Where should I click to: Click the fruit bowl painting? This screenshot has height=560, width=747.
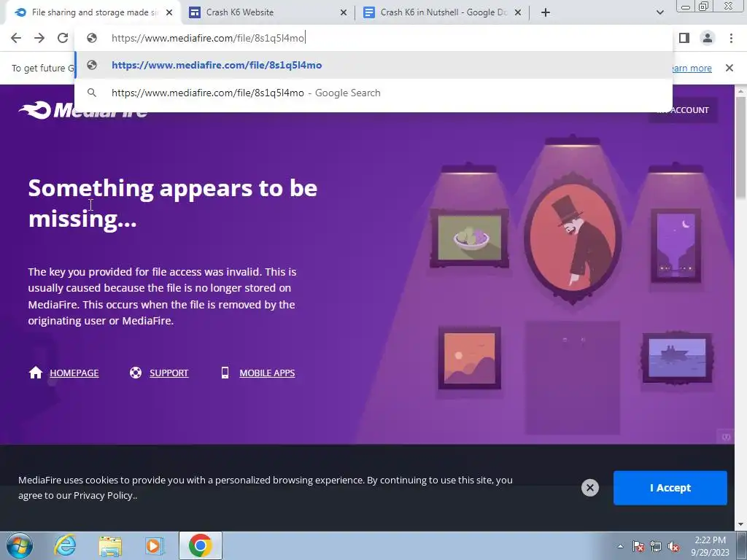469,238
